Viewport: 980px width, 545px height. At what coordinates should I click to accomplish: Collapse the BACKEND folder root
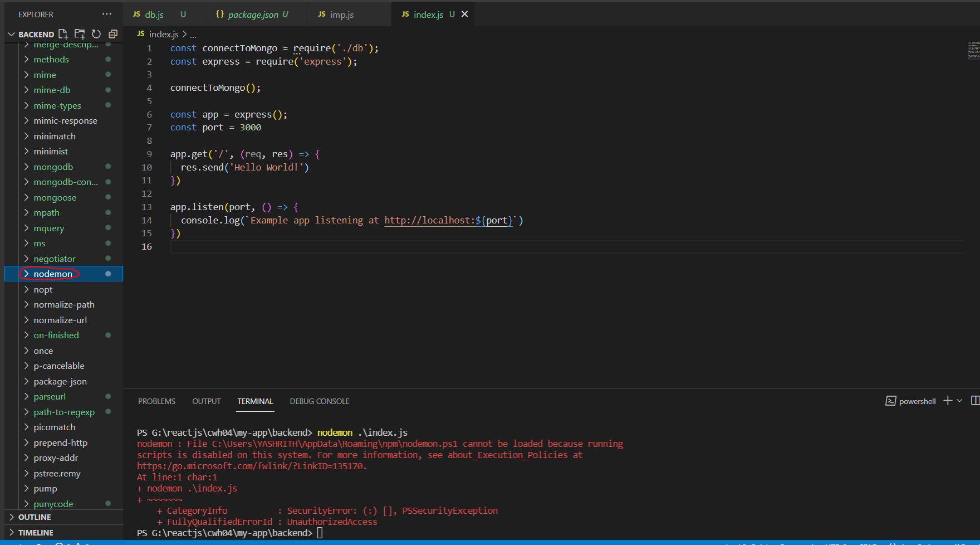[x=12, y=34]
